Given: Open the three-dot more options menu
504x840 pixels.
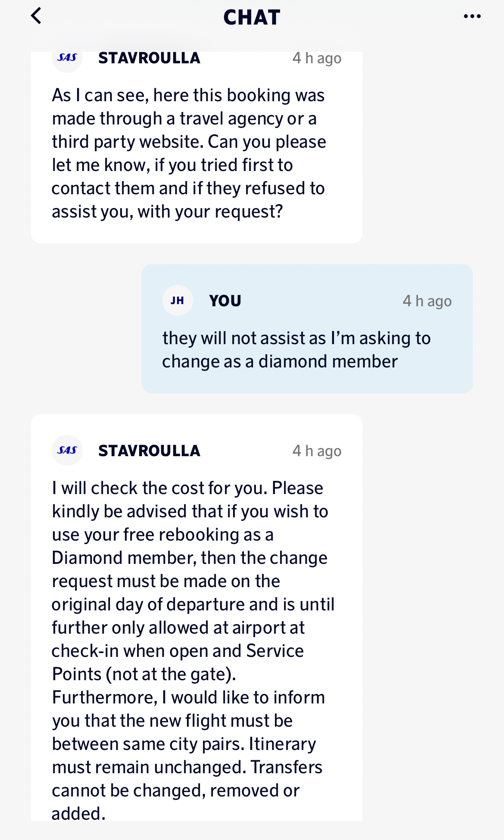Looking at the screenshot, I should (x=472, y=16).
